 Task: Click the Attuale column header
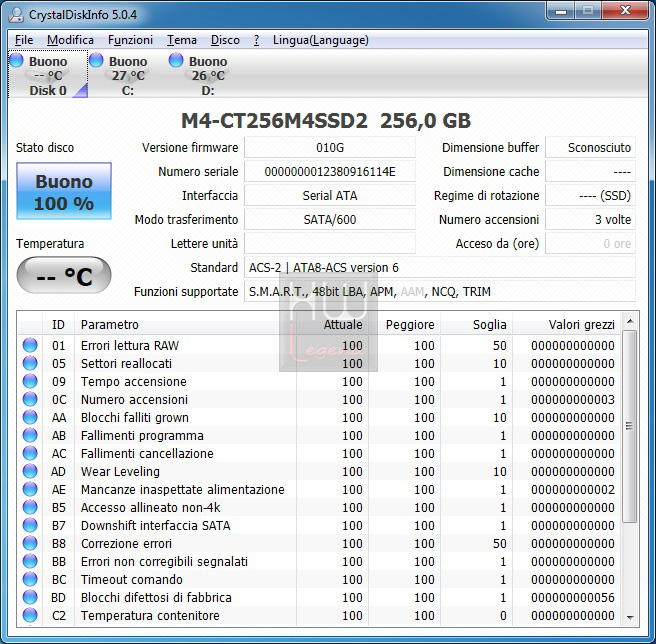click(x=332, y=324)
